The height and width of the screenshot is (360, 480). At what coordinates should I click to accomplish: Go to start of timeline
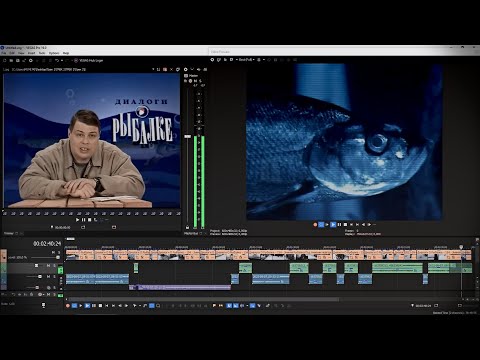pos(107,306)
